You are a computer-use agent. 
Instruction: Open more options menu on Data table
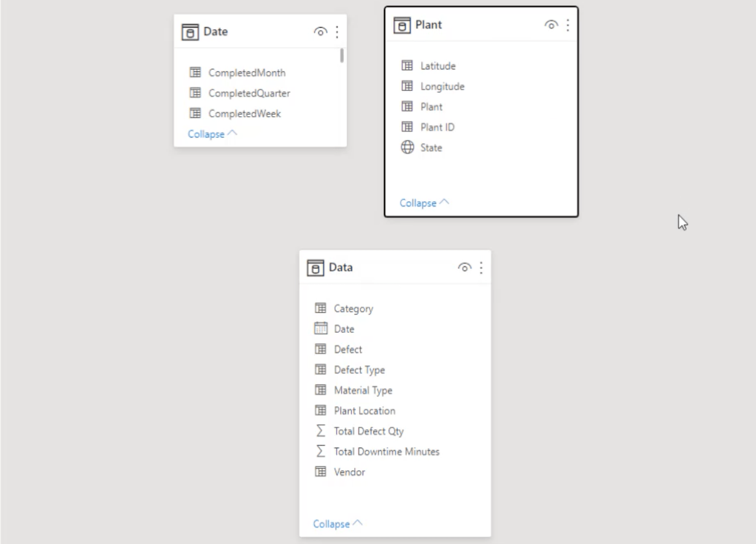coord(481,268)
